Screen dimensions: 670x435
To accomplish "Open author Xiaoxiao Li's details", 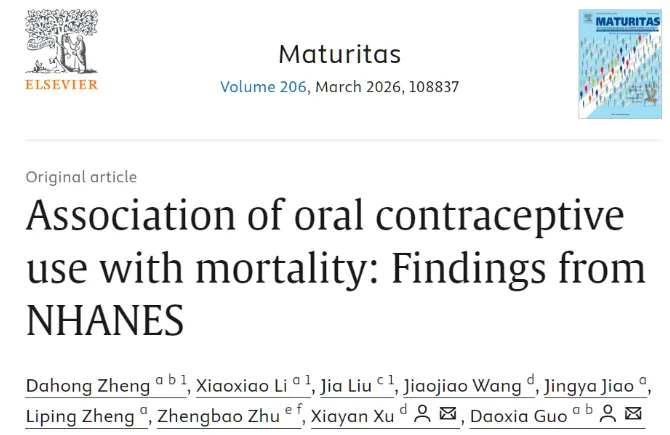I will (x=238, y=386).
